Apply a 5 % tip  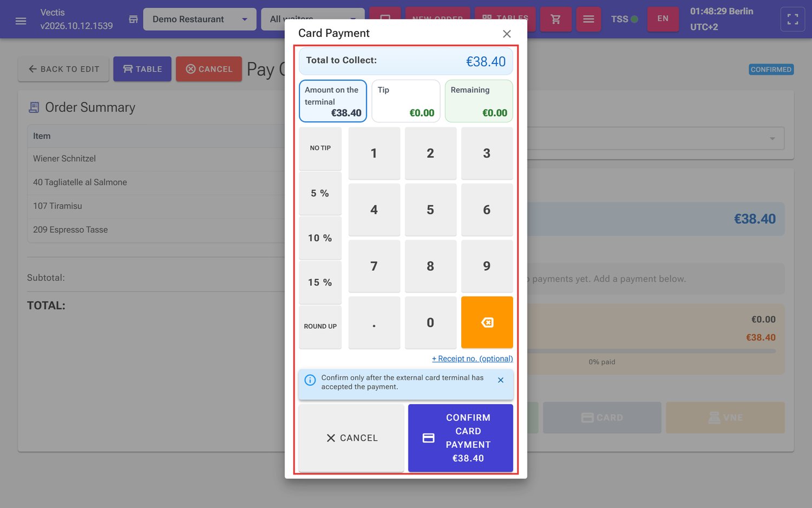tap(320, 193)
